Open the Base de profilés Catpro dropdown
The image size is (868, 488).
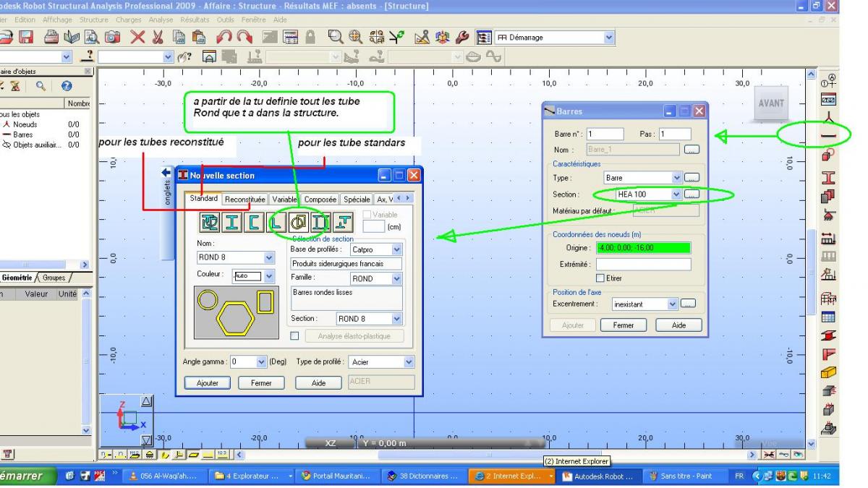pos(396,249)
